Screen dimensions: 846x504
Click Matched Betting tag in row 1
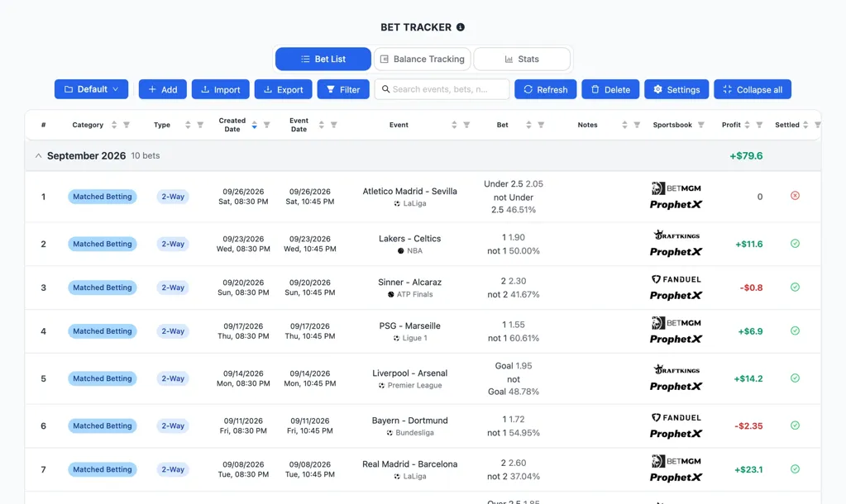coord(103,197)
